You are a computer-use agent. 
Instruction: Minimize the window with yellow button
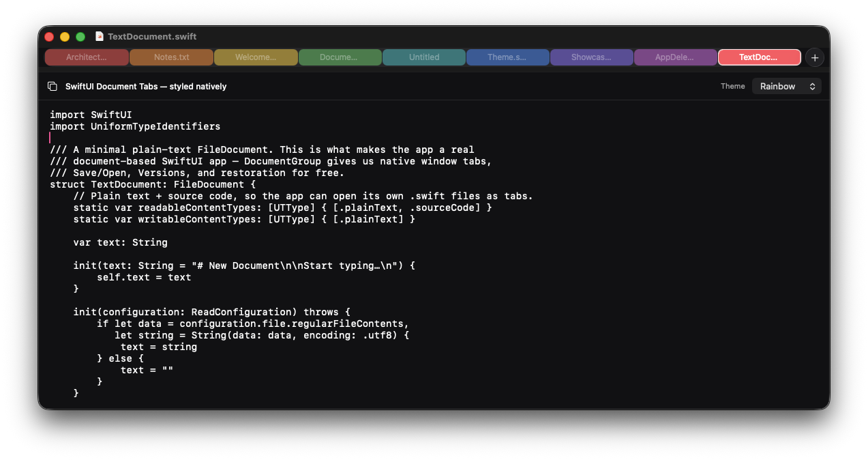click(65, 37)
